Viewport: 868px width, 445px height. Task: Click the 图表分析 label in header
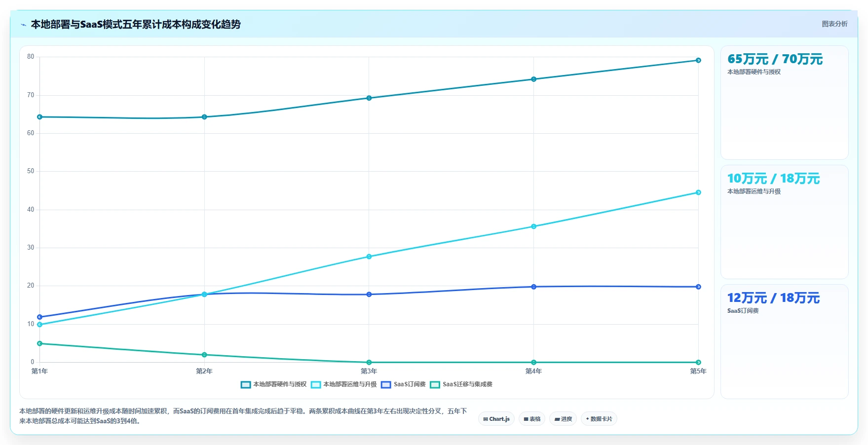click(x=834, y=24)
